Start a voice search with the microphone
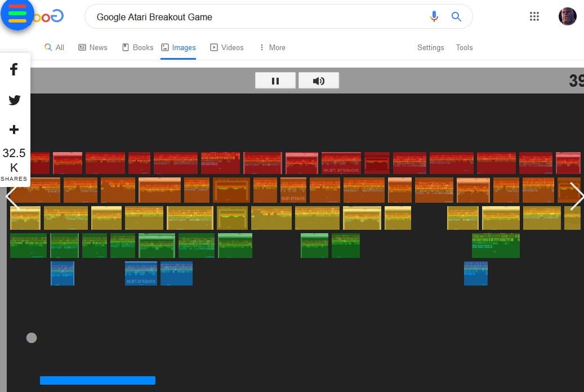The image size is (584, 392). 434,17
